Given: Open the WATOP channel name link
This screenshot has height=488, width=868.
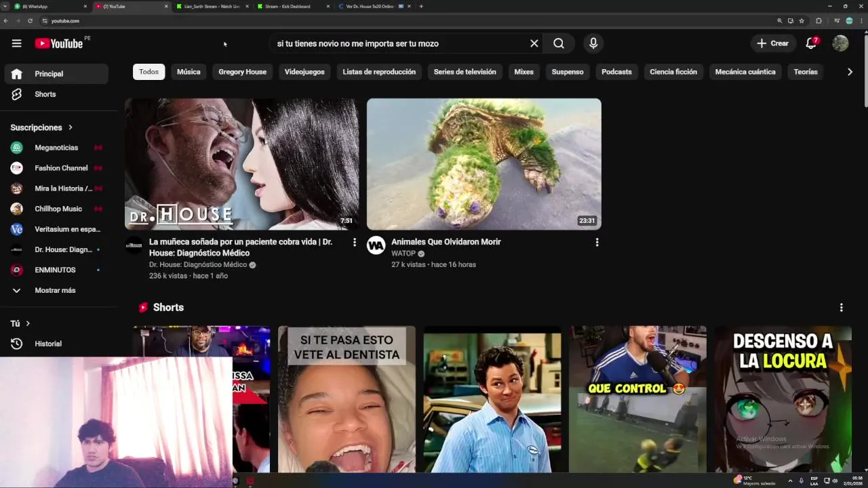Looking at the screenshot, I should (x=403, y=253).
